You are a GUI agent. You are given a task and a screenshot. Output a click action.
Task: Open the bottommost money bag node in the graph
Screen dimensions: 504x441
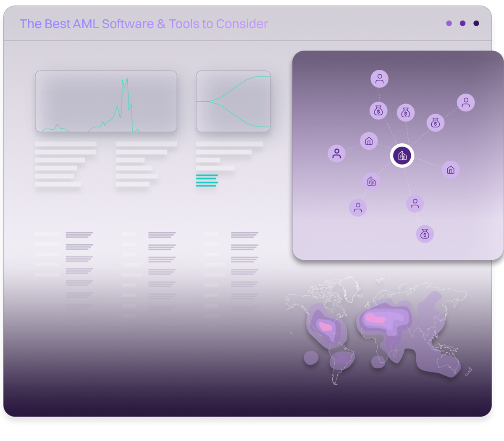coord(425,234)
